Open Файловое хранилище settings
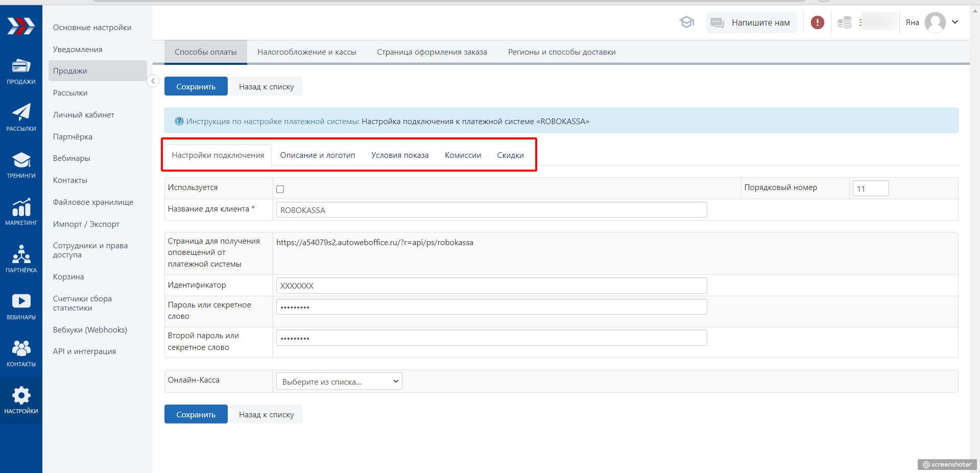The height and width of the screenshot is (473, 980). tap(93, 202)
